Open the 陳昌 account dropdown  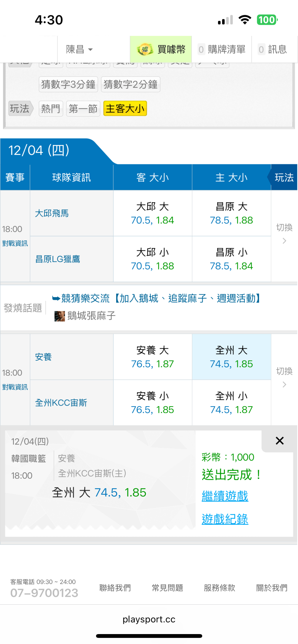pos(79,50)
